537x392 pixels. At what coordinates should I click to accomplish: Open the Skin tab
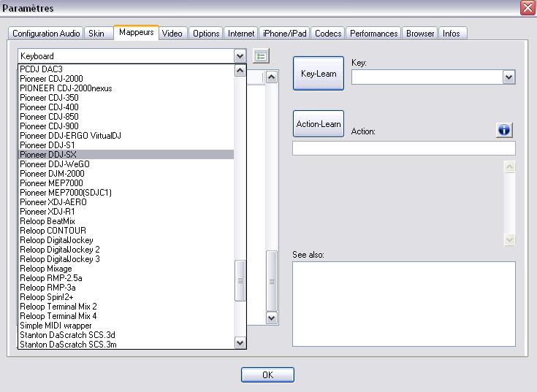tap(96, 34)
